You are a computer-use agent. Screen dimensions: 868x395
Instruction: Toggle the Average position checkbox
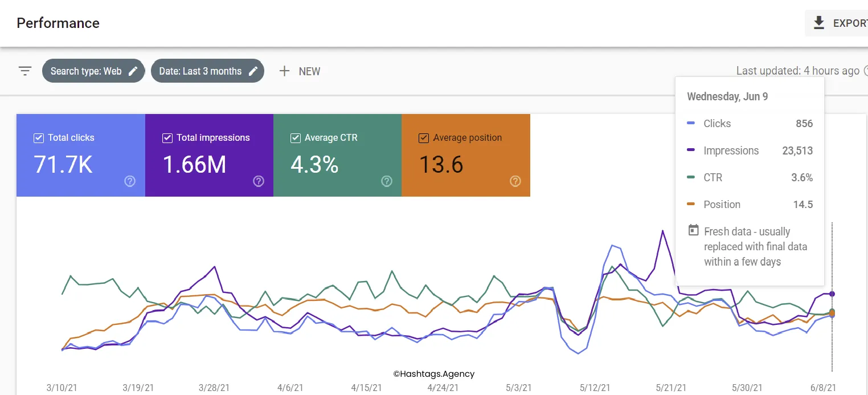(x=424, y=138)
